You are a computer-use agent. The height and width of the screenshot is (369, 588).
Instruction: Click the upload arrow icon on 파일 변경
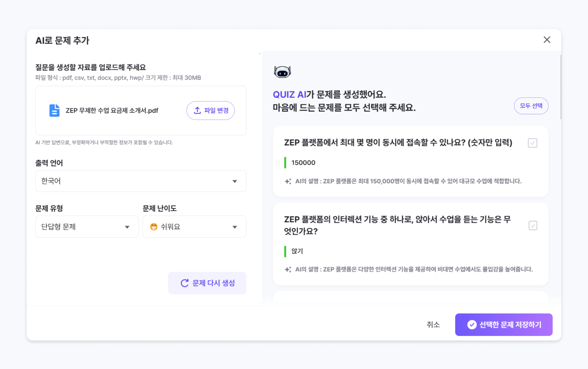pos(197,111)
